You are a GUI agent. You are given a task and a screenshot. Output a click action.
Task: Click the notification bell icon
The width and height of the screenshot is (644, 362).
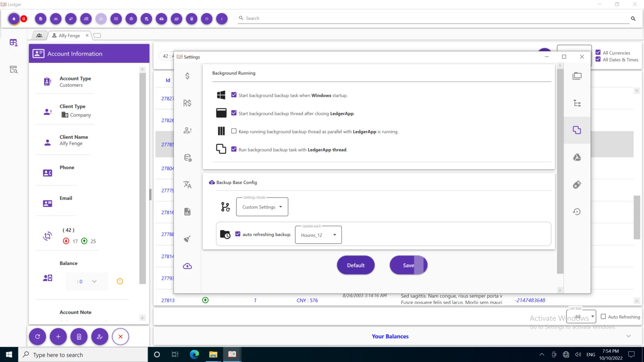pyautogui.click(x=14, y=19)
